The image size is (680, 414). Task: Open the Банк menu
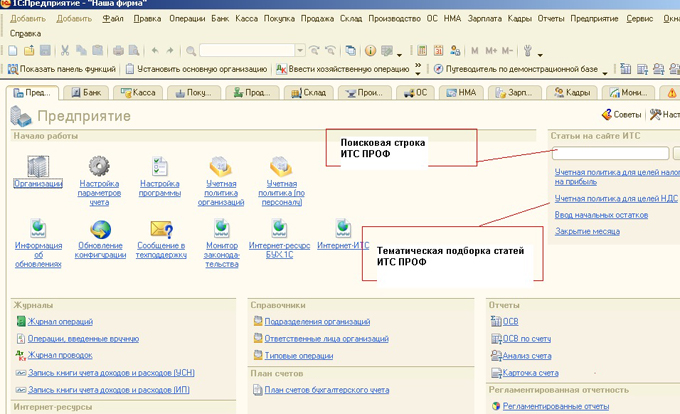click(x=220, y=19)
